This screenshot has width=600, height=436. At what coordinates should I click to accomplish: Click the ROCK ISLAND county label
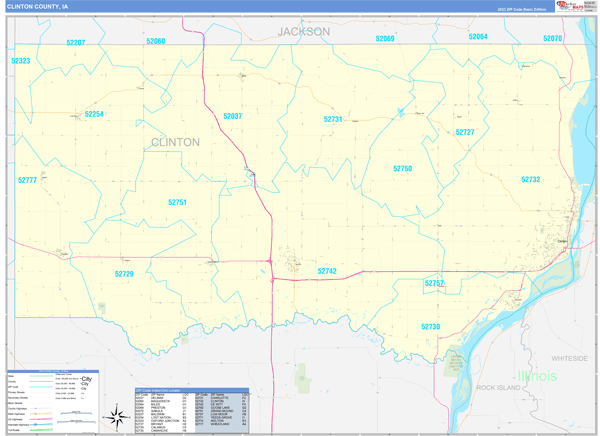[498, 388]
